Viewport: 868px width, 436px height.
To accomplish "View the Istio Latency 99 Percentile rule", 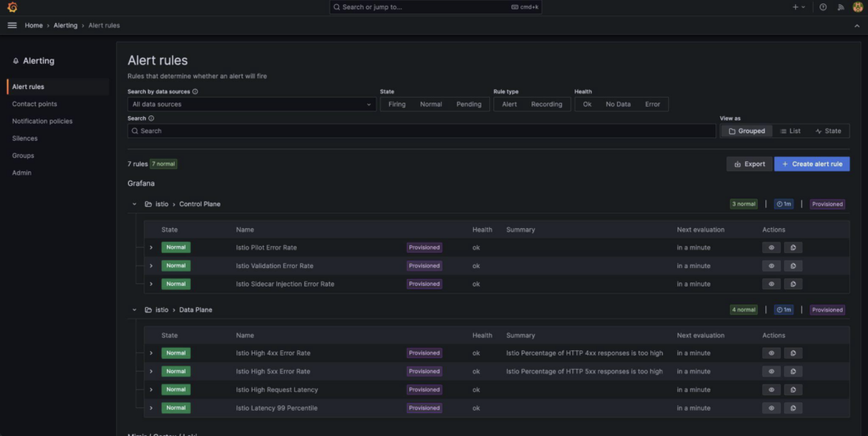I will pos(771,408).
